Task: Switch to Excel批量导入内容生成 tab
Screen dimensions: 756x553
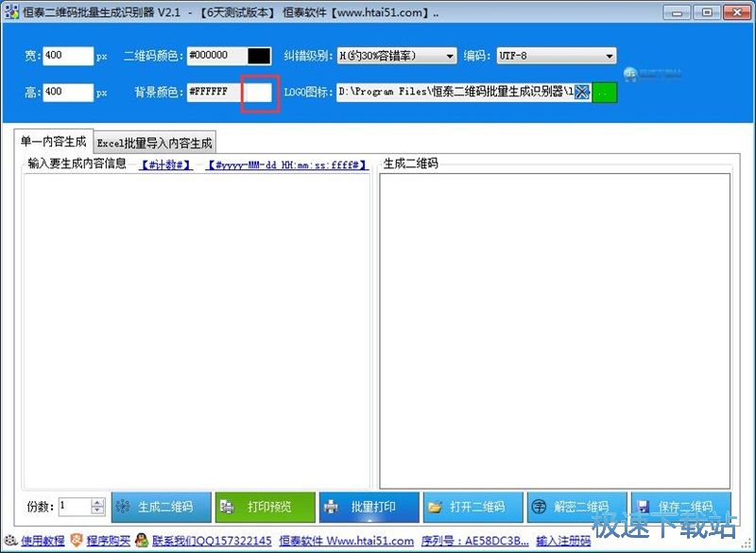Action: click(x=154, y=143)
